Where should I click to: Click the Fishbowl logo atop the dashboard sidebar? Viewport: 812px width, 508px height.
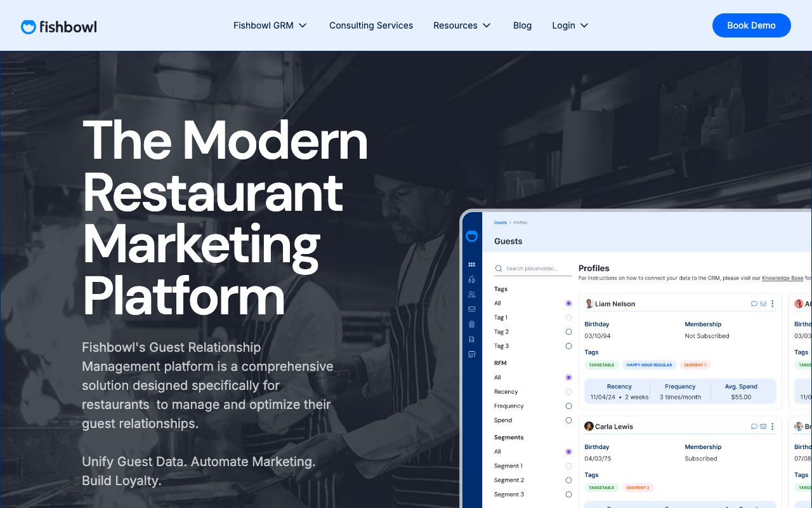[x=471, y=236]
